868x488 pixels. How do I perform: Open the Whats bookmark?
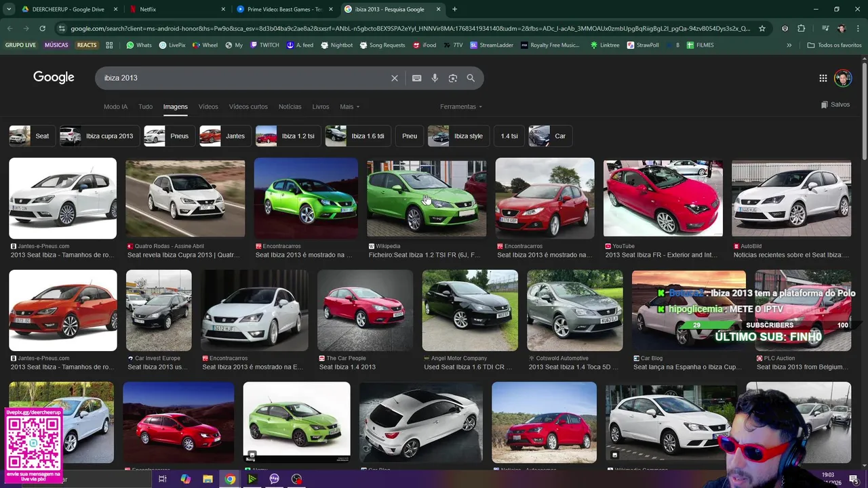[x=138, y=45]
